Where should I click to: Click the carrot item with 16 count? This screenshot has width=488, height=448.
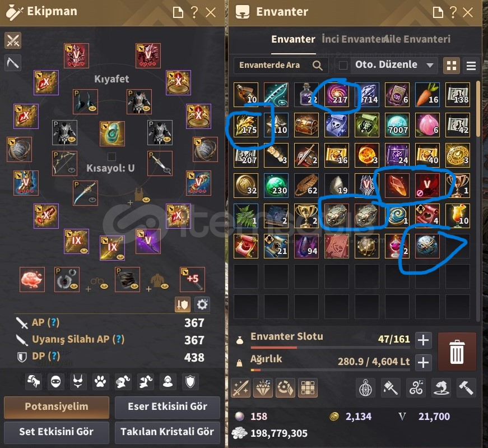(427, 94)
